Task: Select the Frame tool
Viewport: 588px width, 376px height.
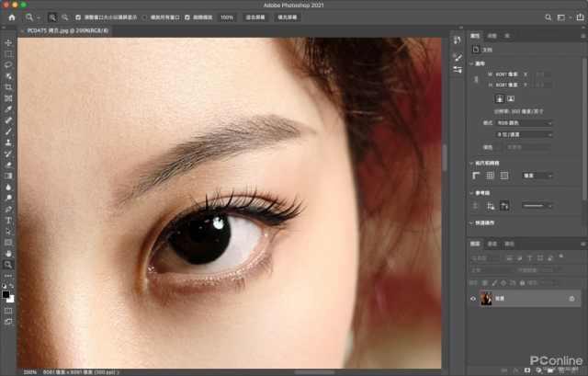Action: pyautogui.click(x=8, y=98)
